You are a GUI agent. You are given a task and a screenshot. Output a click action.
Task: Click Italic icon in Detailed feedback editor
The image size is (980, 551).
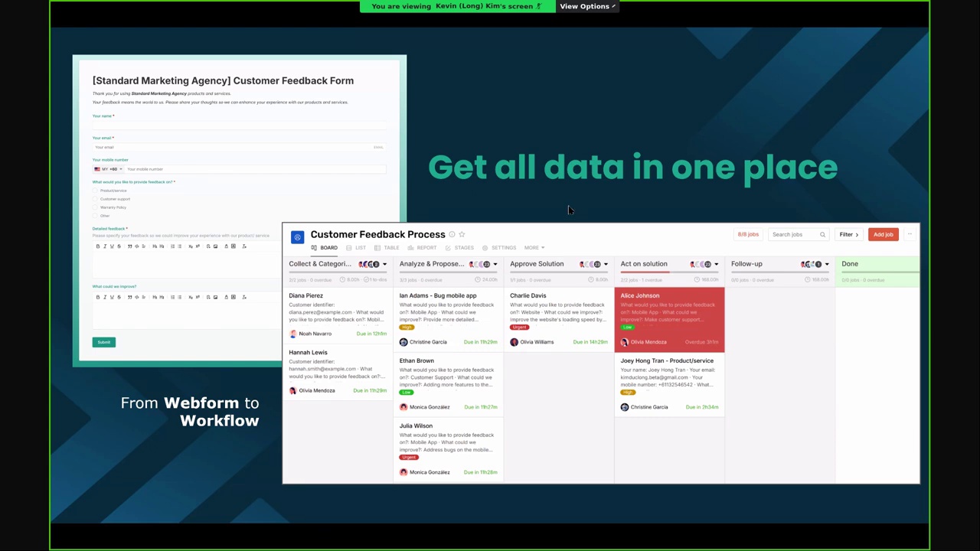(x=105, y=246)
